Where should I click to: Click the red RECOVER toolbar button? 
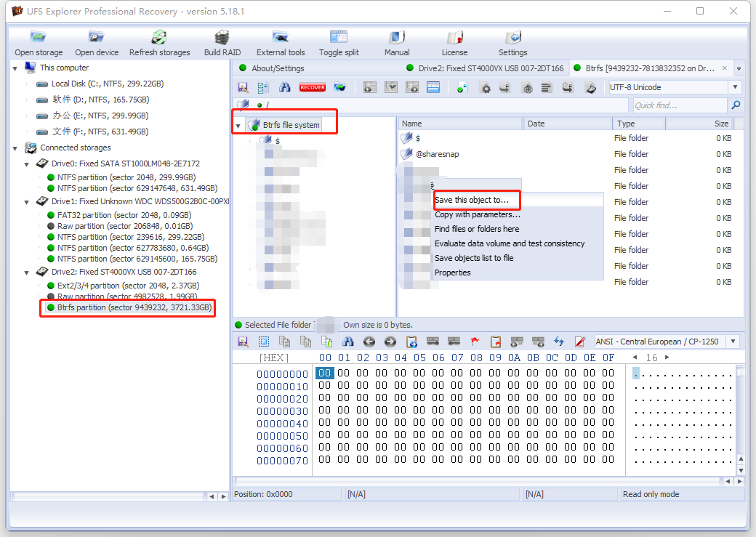pyautogui.click(x=313, y=88)
